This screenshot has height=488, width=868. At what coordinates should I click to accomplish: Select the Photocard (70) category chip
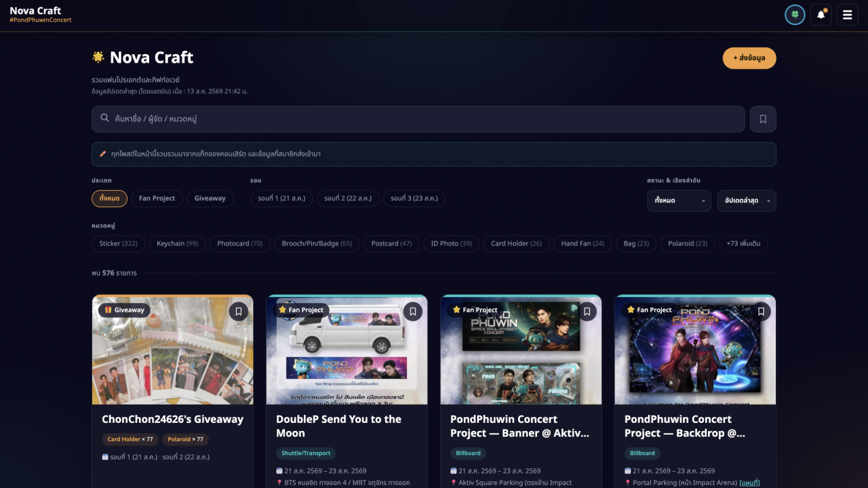(240, 244)
